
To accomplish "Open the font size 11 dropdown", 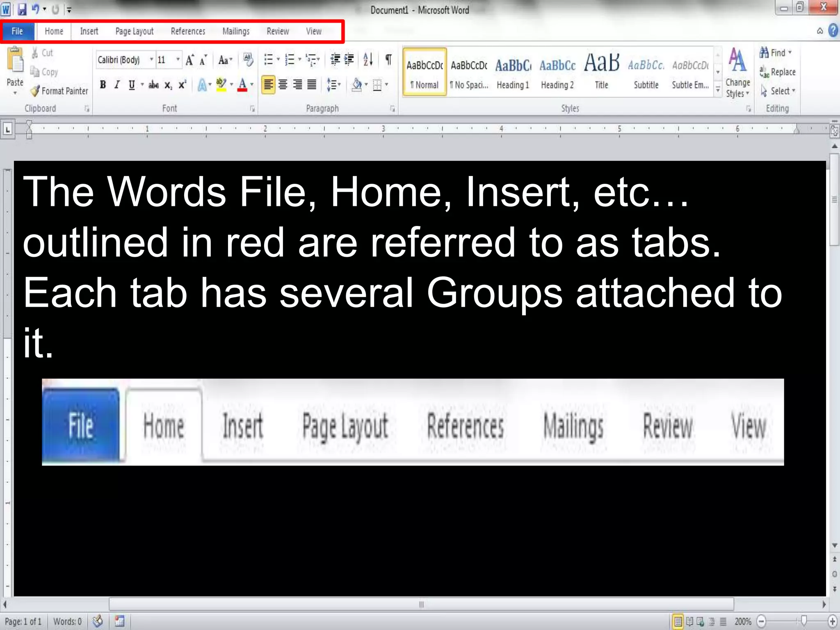I will [178, 60].
